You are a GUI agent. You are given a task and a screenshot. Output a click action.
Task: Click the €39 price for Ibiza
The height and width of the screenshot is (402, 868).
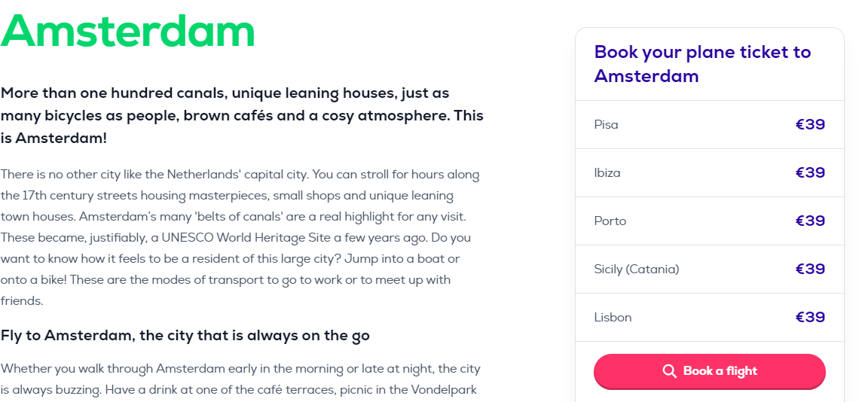(x=811, y=173)
